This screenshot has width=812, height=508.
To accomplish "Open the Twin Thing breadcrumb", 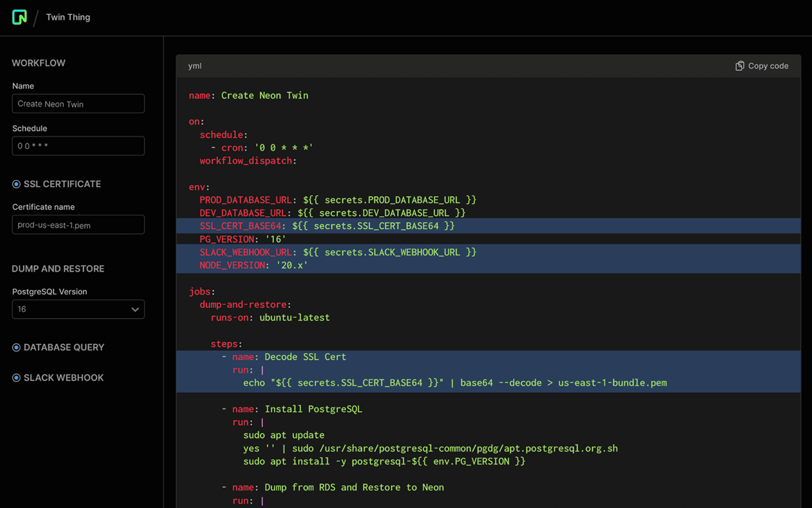I will [68, 17].
